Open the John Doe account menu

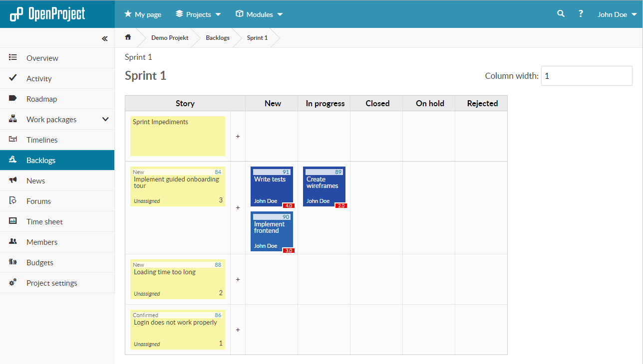[x=617, y=14]
